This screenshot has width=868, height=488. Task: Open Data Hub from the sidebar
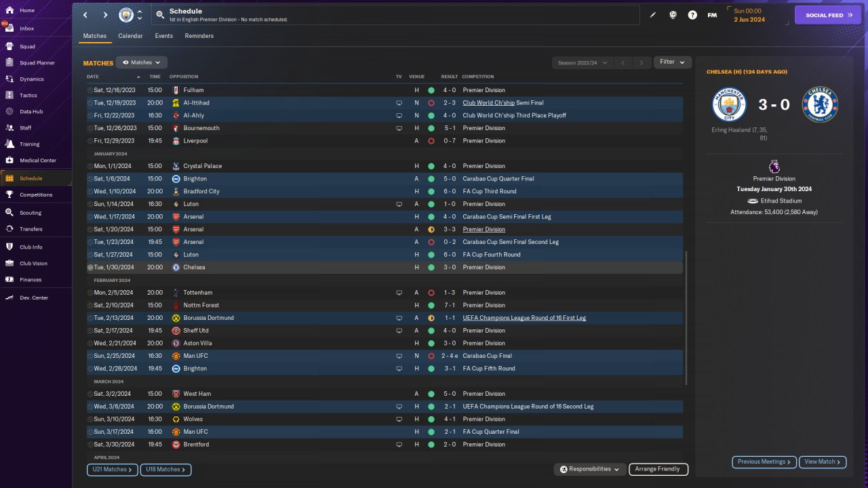(x=37, y=112)
